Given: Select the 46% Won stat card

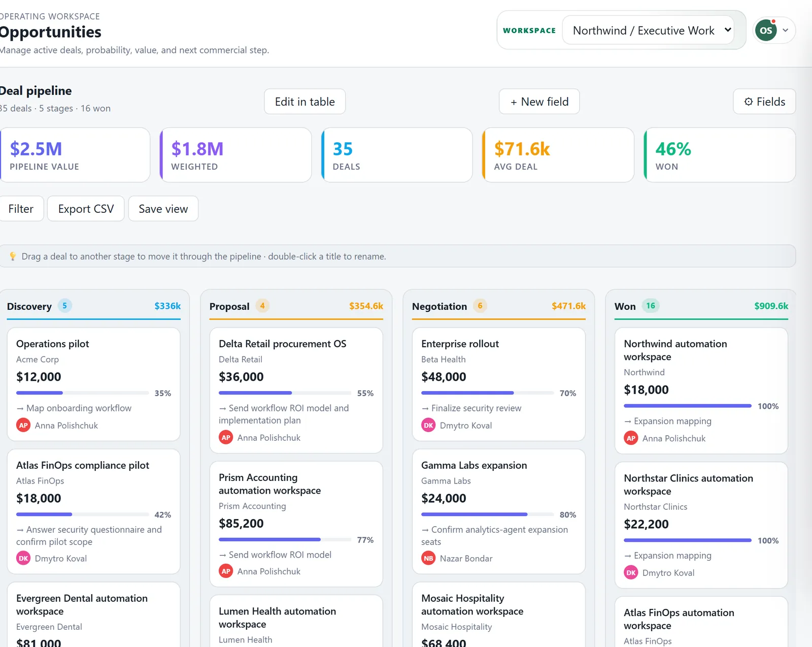Looking at the screenshot, I should click(x=720, y=155).
